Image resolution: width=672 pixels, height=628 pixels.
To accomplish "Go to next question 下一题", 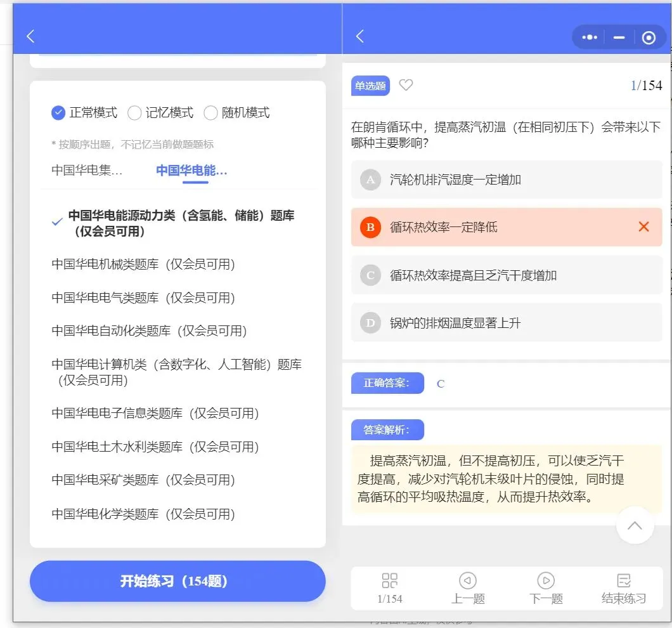I will 546,588.
